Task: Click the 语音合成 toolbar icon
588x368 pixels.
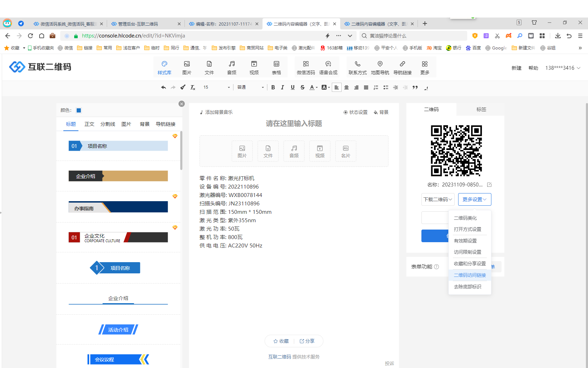Action: (x=328, y=67)
